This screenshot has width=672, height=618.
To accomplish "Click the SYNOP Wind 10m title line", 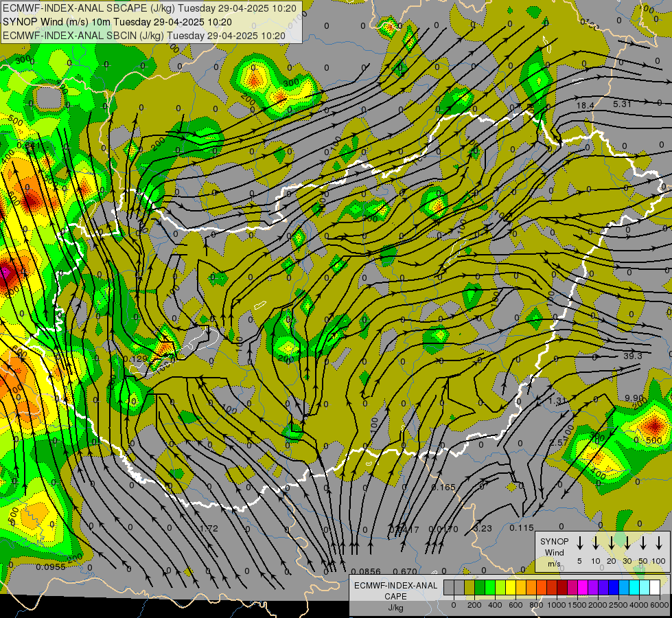I will pos(117,22).
